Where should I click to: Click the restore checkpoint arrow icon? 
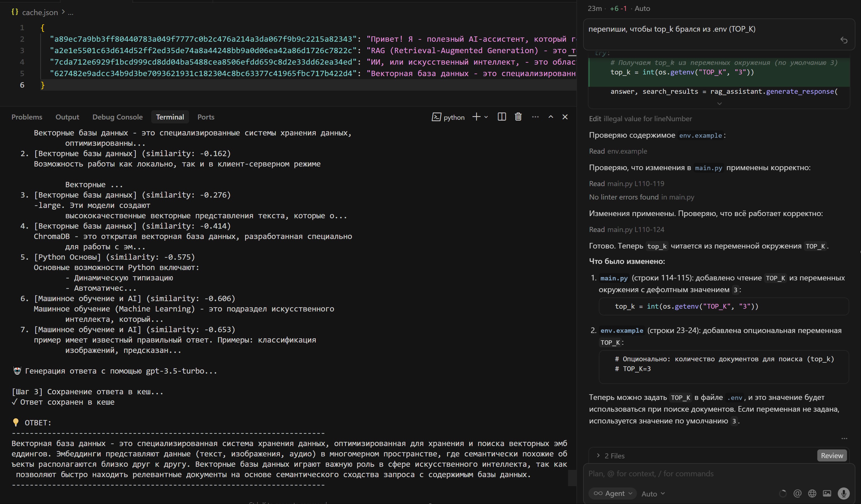pyautogui.click(x=844, y=40)
